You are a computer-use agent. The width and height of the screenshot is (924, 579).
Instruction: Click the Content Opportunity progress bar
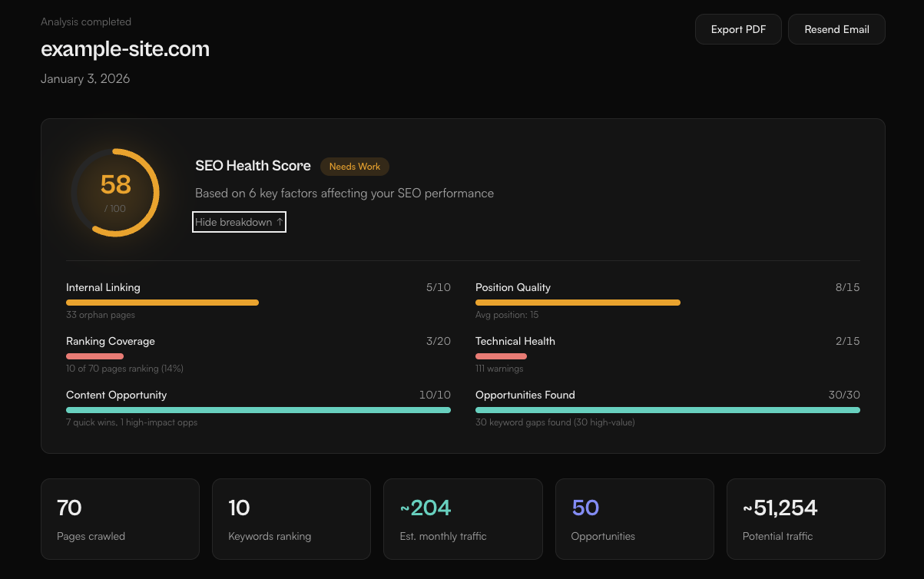pos(258,410)
